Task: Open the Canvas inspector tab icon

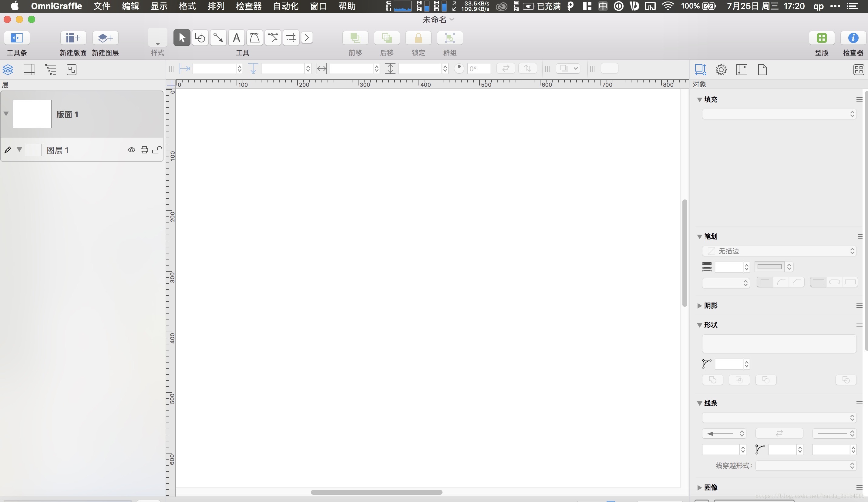Action: pyautogui.click(x=742, y=70)
